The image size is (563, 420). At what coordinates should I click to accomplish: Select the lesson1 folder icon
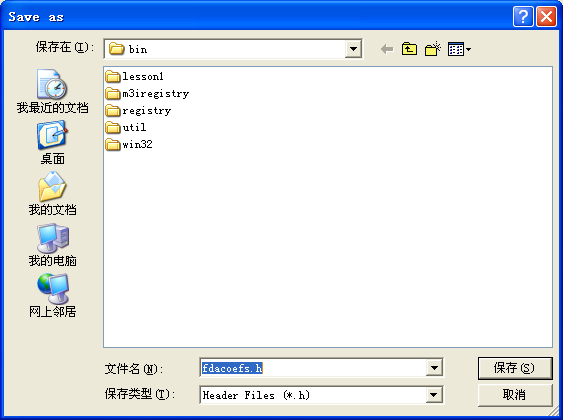113,76
